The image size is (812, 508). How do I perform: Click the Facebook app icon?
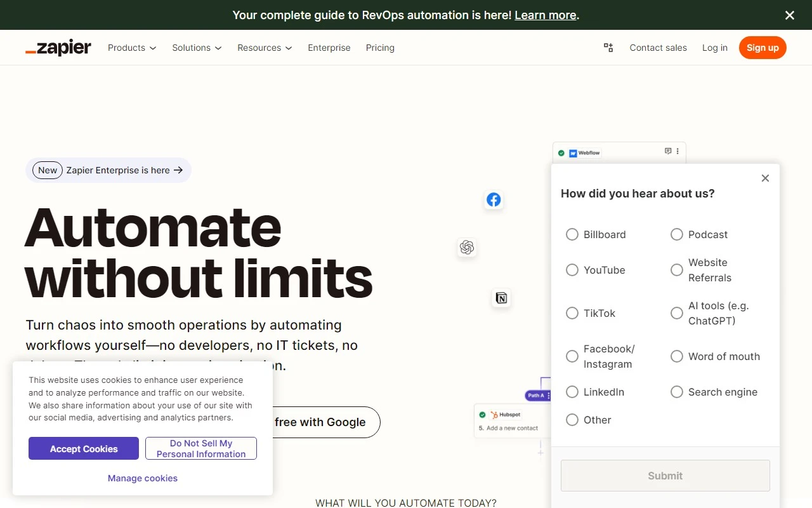[x=494, y=199]
